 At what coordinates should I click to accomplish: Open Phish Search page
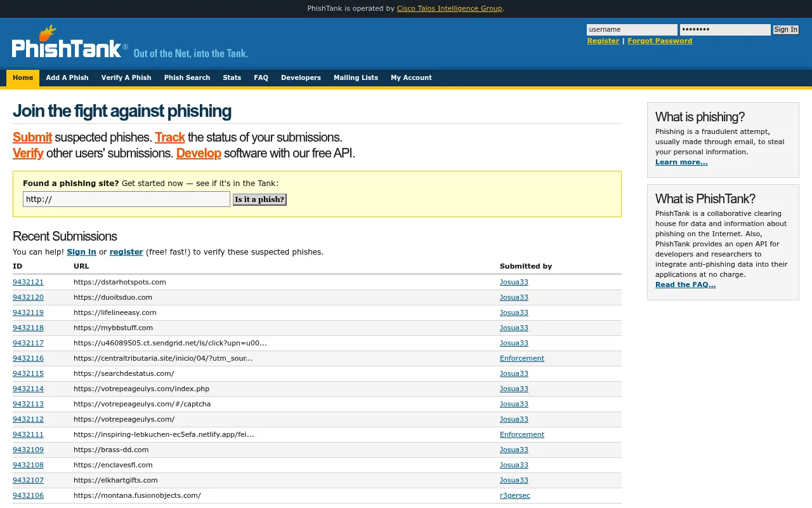coord(187,77)
